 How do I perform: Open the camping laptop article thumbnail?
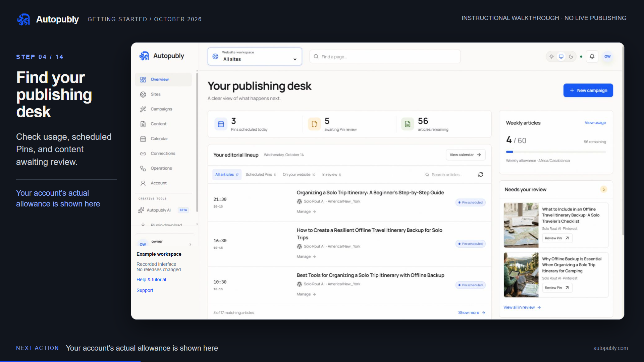(521, 275)
